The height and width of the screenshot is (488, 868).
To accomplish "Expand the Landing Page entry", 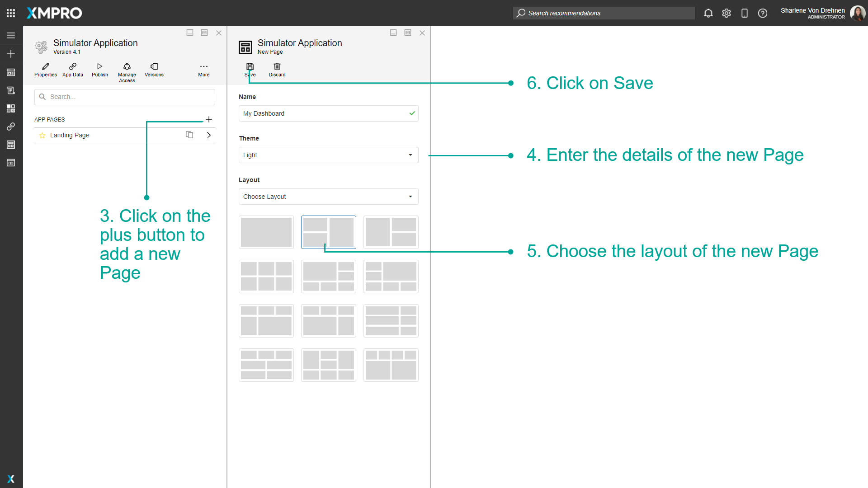I will click(208, 135).
